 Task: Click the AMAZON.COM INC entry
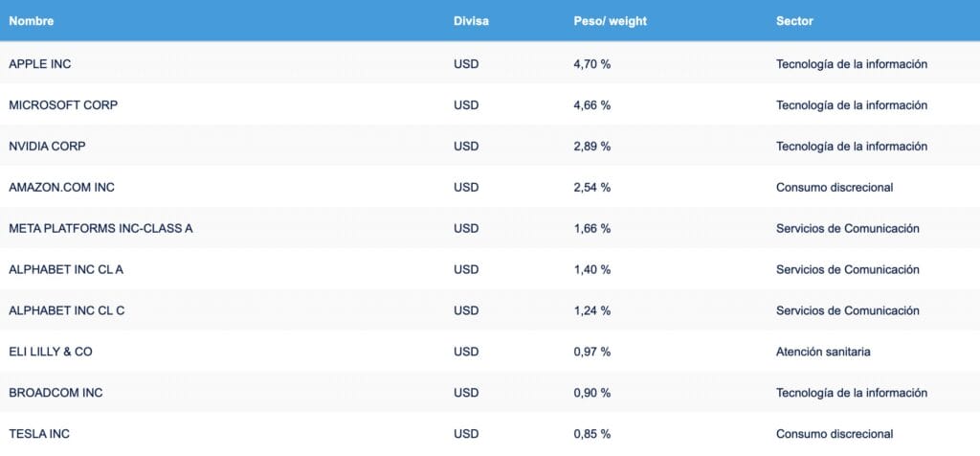[61, 188]
